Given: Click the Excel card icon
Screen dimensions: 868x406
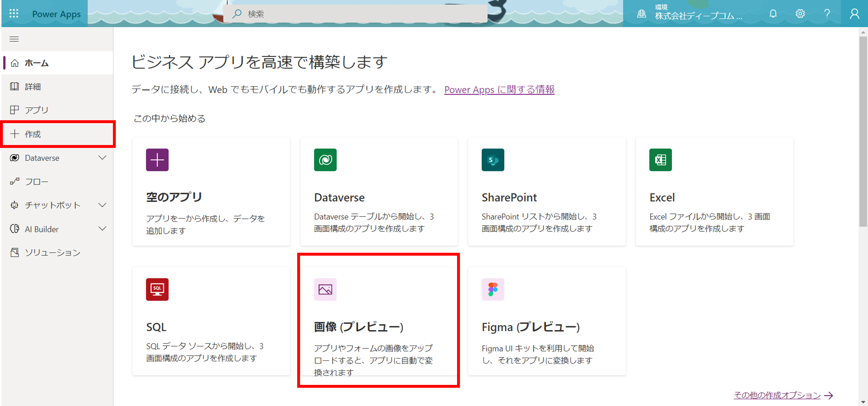Looking at the screenshot, I should tap(660, 160).
